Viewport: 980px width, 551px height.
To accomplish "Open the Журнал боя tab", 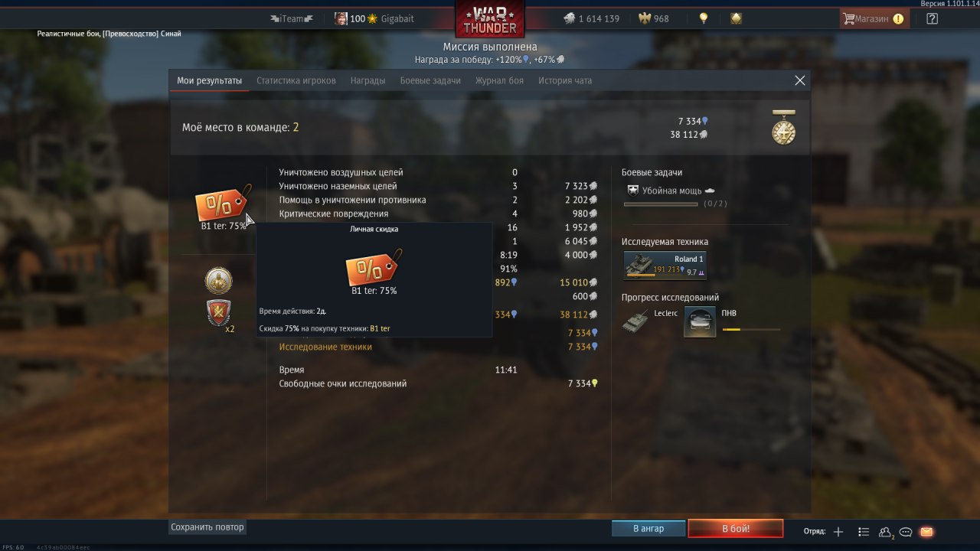I will [x=499, y=80].
